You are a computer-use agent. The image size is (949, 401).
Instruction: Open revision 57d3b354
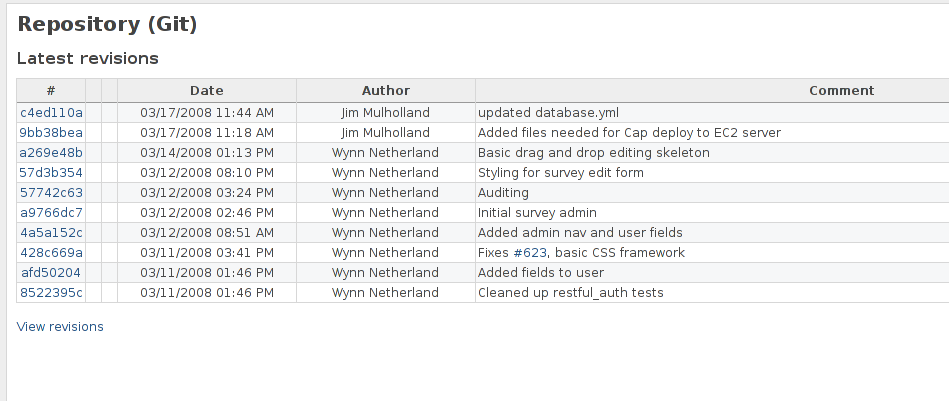point(51,172)
